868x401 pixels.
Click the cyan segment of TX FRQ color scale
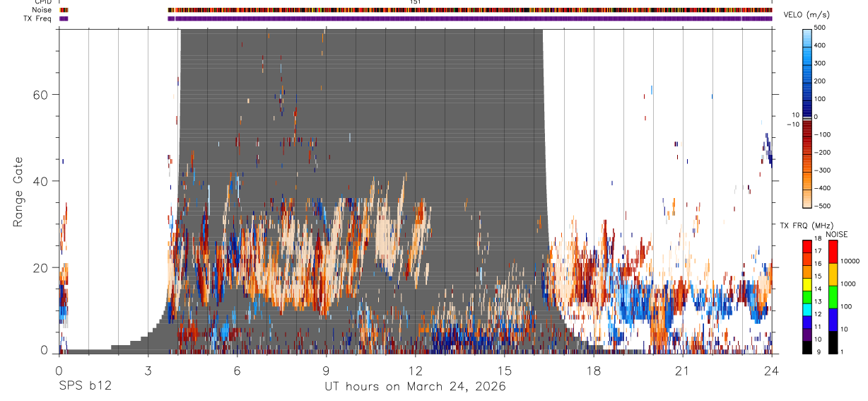coord(807,308)
